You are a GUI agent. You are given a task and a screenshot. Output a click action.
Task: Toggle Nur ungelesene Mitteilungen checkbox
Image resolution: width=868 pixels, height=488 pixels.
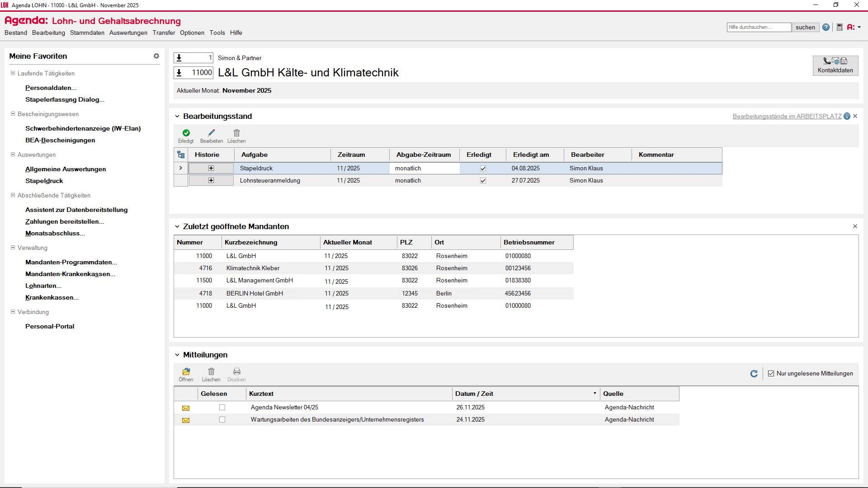pos(771,374)
